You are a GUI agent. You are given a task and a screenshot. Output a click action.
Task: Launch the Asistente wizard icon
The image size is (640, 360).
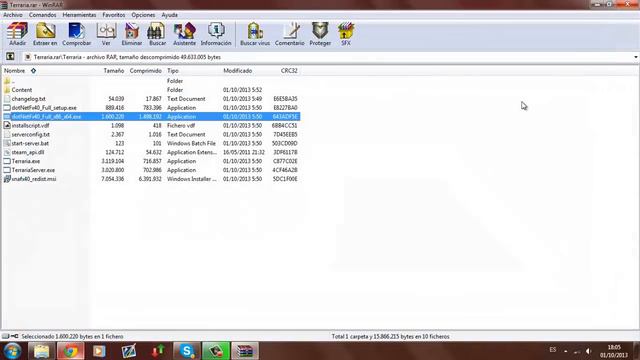[184, 34]
